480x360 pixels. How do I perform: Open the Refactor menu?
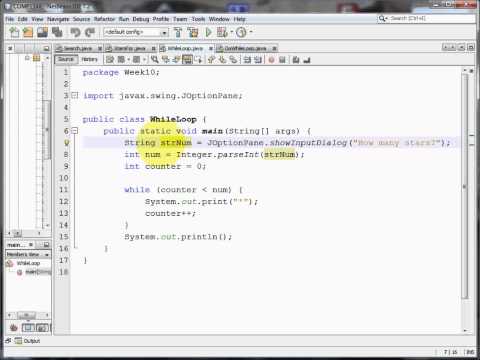coord(104,19)
